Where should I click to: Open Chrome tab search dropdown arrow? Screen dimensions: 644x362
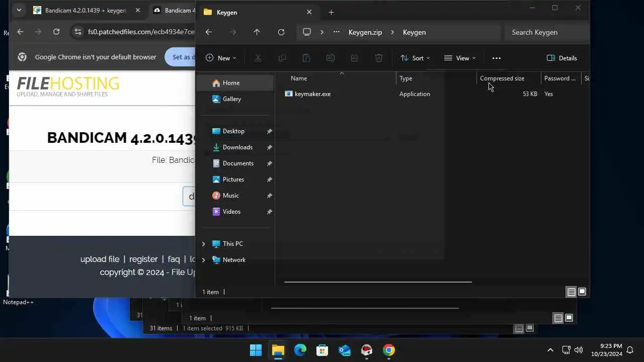pyautogui.click(x=19, y=10)
